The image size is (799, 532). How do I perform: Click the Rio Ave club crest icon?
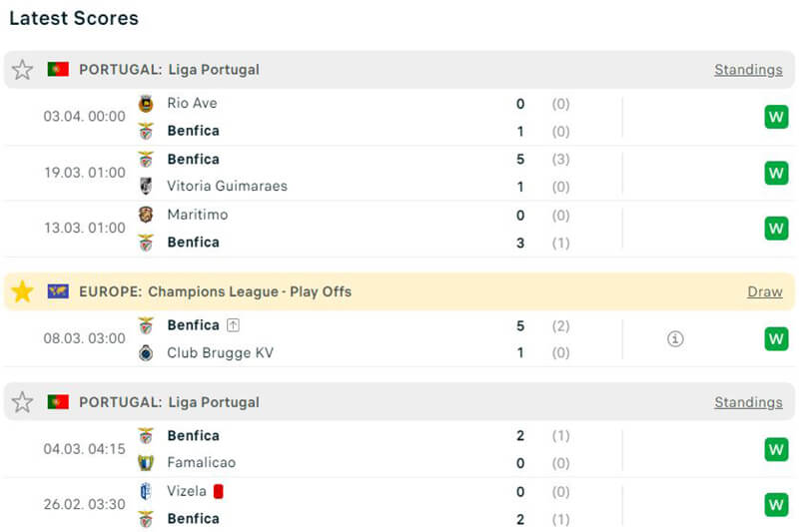[x=146, y=104]
